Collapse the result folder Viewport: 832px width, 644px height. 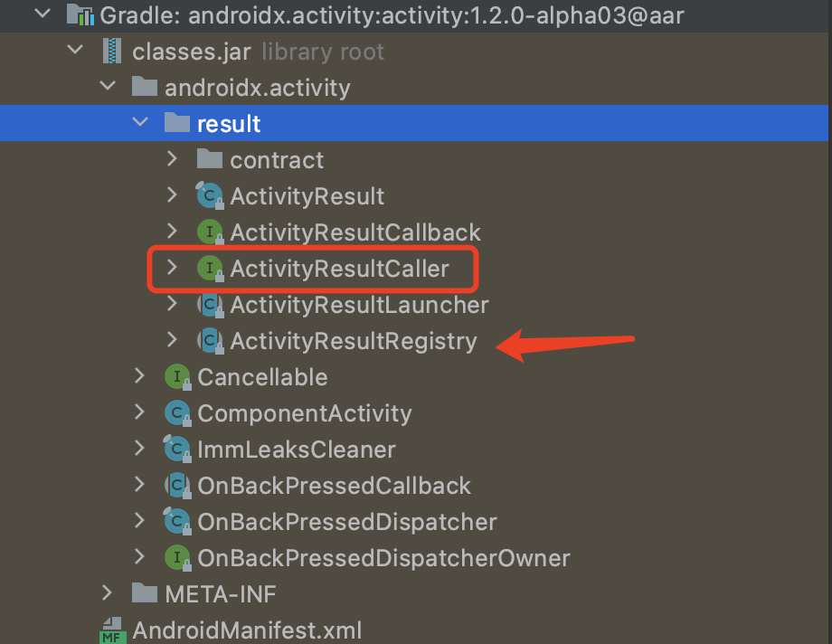(x=140, y=123)
